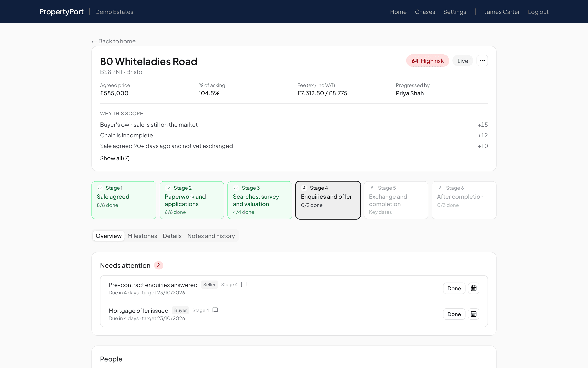
Task: Go back to home link
Action: (114, 41)
